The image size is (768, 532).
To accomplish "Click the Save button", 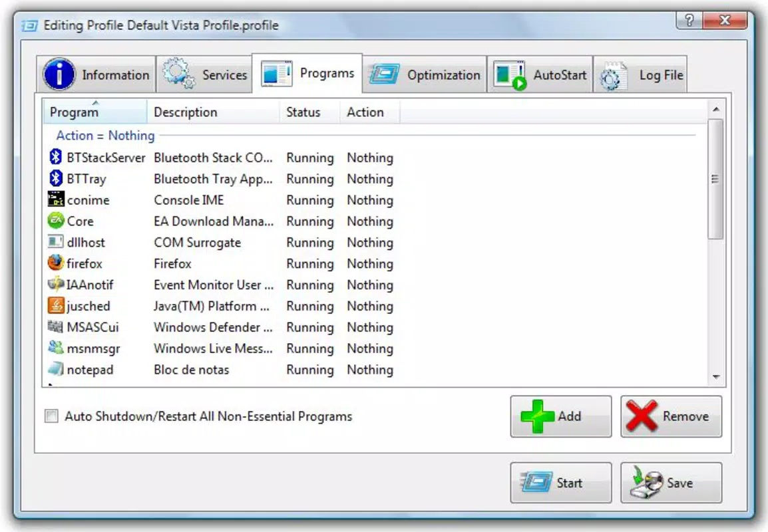I will 671,483.
